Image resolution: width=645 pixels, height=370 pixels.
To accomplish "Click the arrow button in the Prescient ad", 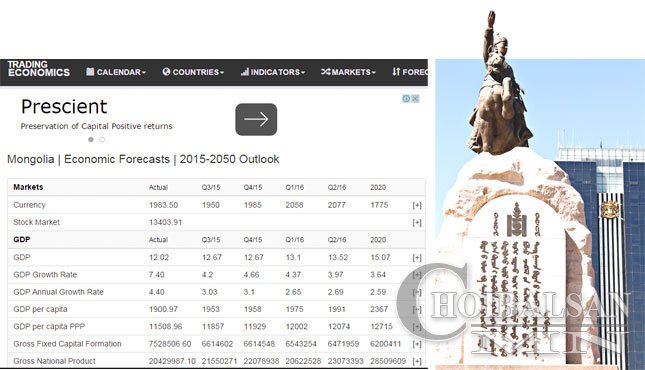I will pyautogui.click(x=256, y=119).
